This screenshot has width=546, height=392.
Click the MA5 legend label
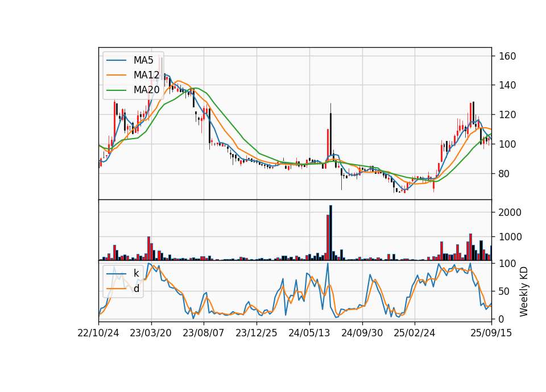[x=143, y=60]
